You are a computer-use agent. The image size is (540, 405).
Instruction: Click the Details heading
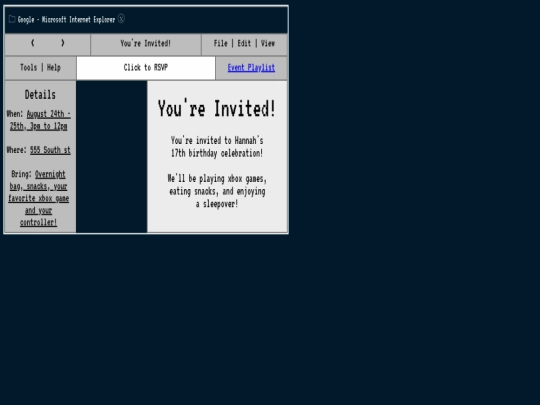click(40, 95)
